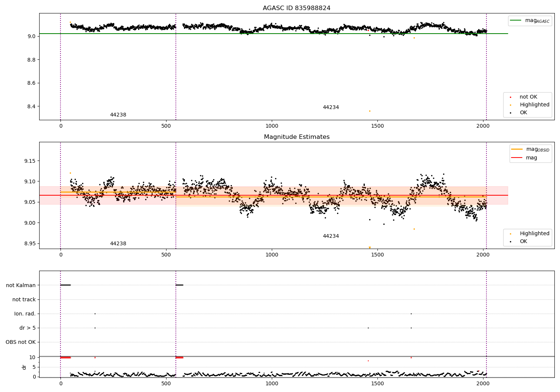Image resolution: width=560 pixels, height=392 pixels.
Task: Click the 500 x-axis tick in the bottom plot
Action: point(166,383)
